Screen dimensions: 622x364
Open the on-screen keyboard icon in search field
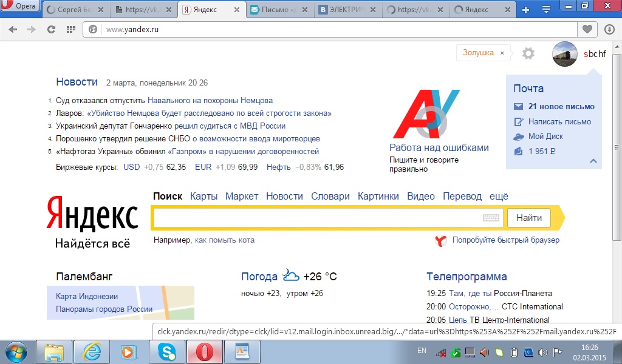pyautogui.click(x=491, y=218)
